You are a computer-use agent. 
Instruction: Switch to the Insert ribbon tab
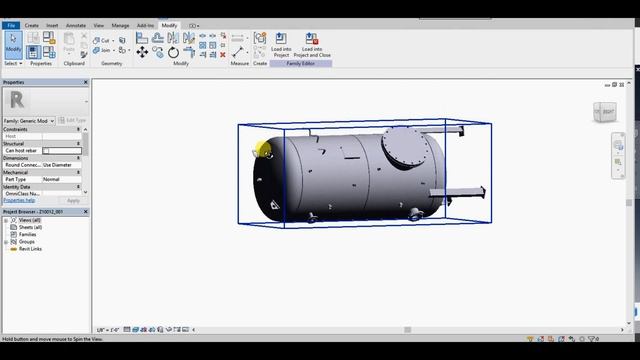coord(52,25)
